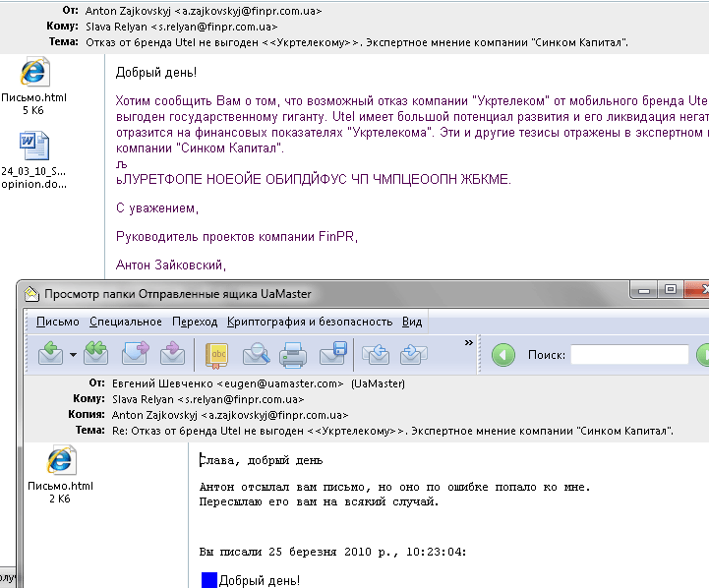The height and width of the screenshot is (588, 709).
Task: Click the Копия address a.zajkovskyj@finpr.com.ua
Action: coord(274,415)
